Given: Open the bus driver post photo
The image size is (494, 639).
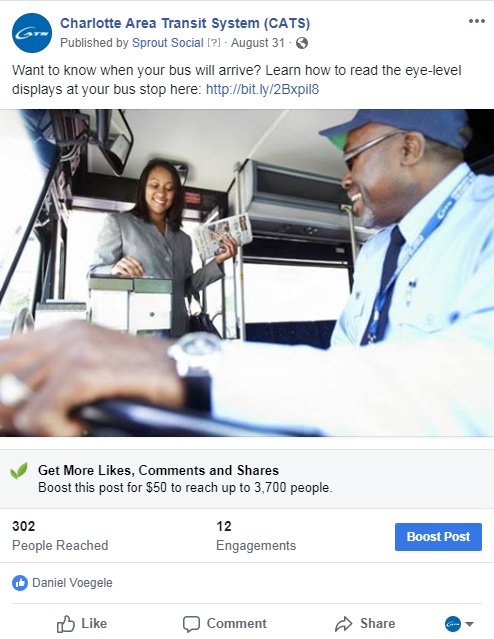Looking at the screenshot, I should [x=247, y=273].
